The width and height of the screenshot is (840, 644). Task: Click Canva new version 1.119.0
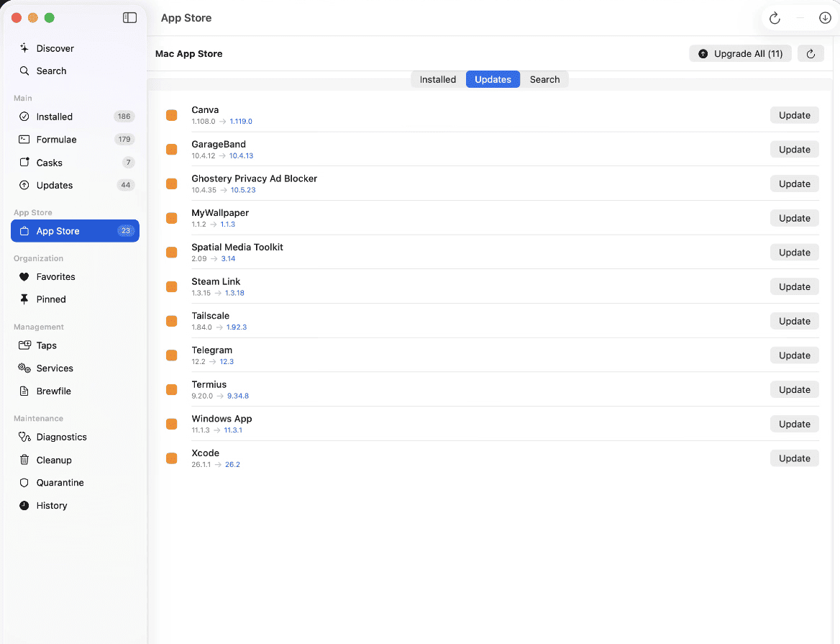(241, 122)
